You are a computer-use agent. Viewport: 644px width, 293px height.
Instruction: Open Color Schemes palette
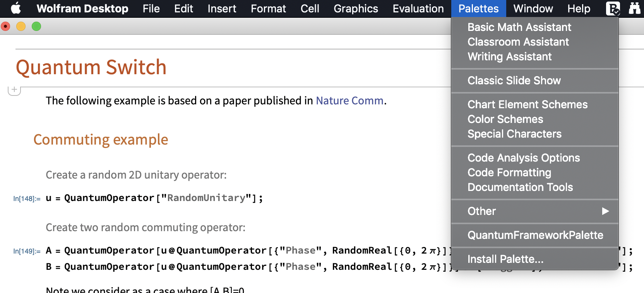[x=535, y=119]
